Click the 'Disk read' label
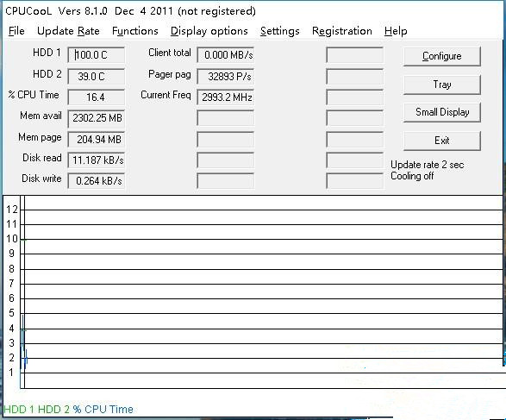506x420 pixels. pos(42,158)
